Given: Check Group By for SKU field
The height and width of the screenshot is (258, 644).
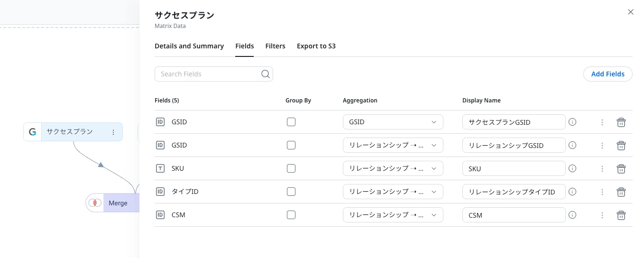Looking at the screenshot, I should 291,168.
